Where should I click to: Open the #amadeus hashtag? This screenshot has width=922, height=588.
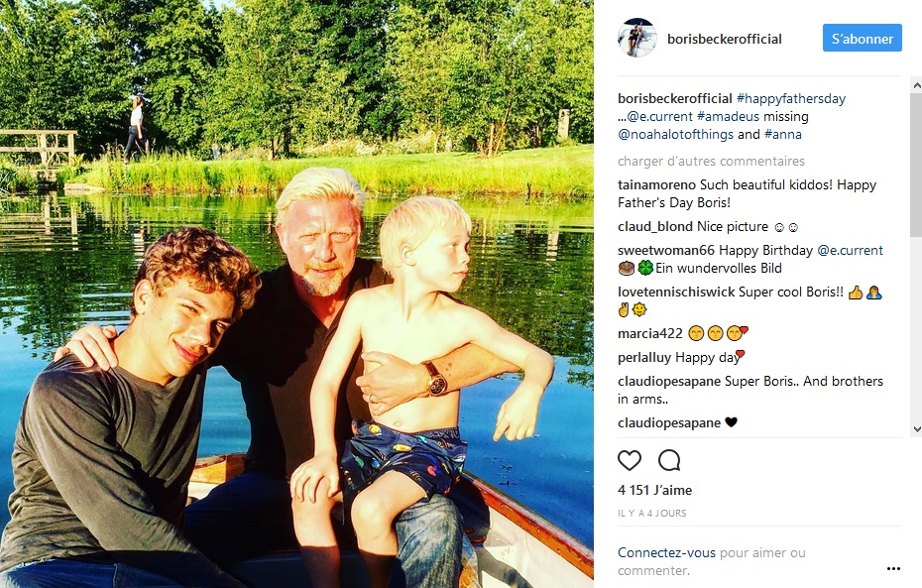pos(728,116)
